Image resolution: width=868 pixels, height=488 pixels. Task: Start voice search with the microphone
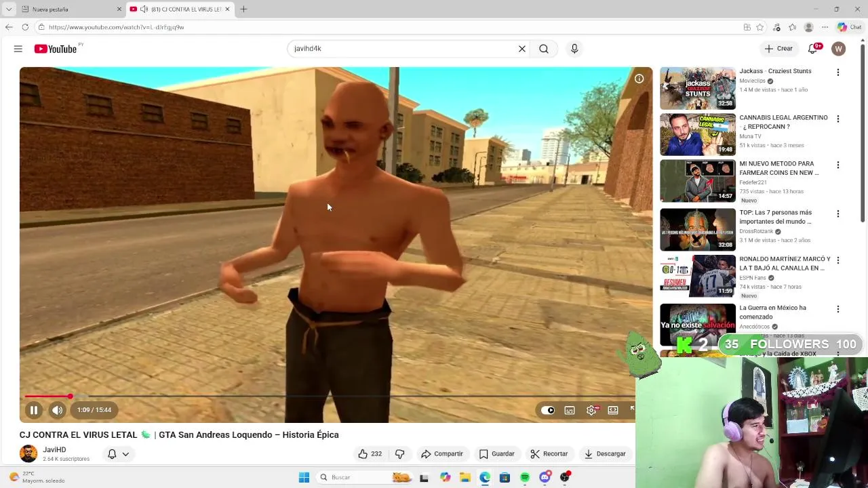pyautogui.click(x=574, y=49)
